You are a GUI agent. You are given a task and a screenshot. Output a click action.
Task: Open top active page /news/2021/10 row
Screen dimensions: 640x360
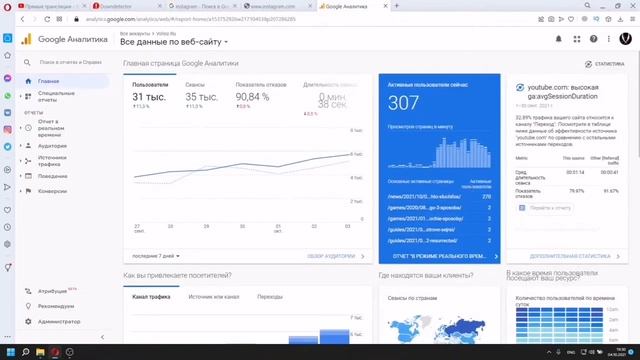[x=439, y=197]
